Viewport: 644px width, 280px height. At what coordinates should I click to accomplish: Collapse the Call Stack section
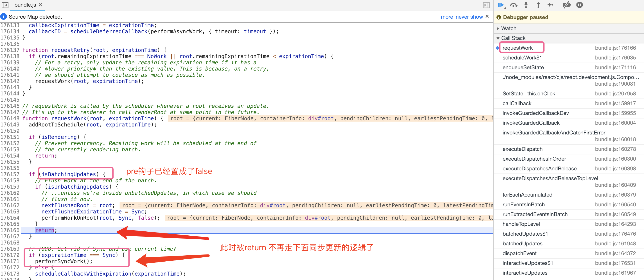(569, 38)
